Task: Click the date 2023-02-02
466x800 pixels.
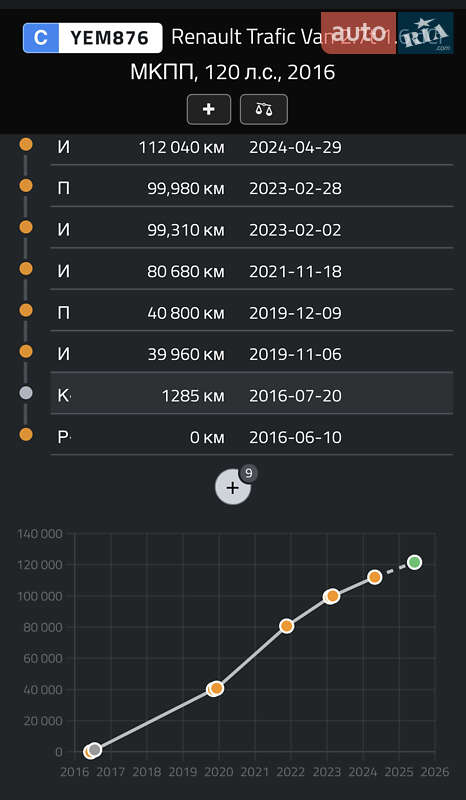Action: pyautogui.click(x=295, y=230)
